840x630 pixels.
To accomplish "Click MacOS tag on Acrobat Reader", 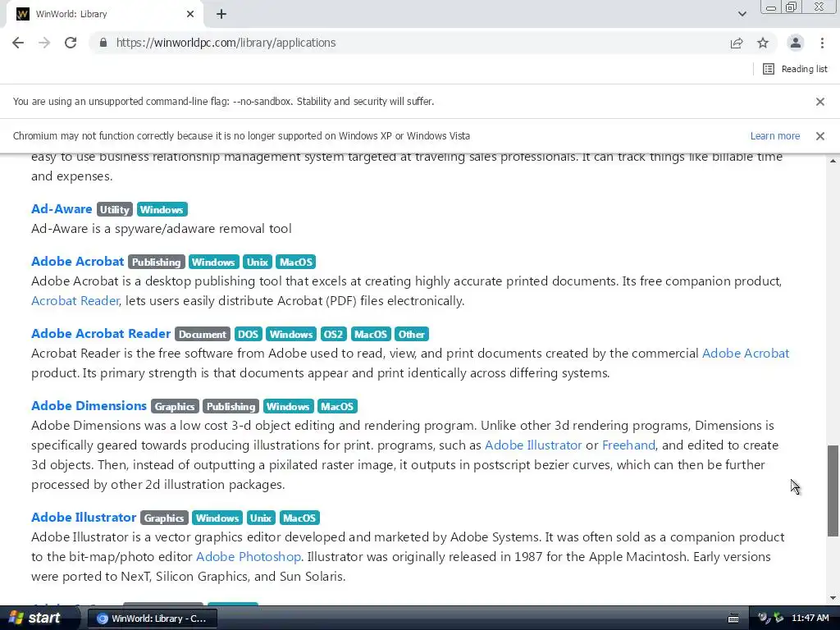I will coord(371,335).
